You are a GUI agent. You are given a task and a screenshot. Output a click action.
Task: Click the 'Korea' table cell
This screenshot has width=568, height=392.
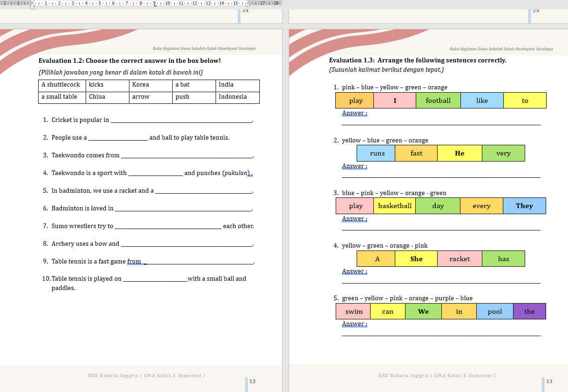[151, 85]
